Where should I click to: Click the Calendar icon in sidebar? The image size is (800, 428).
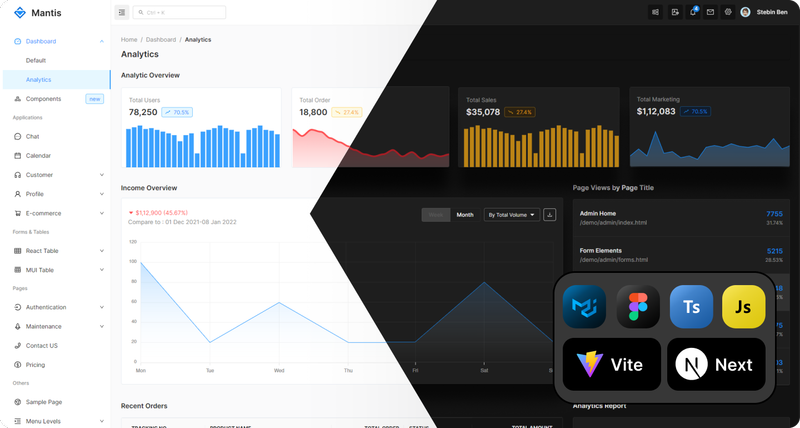17,156
